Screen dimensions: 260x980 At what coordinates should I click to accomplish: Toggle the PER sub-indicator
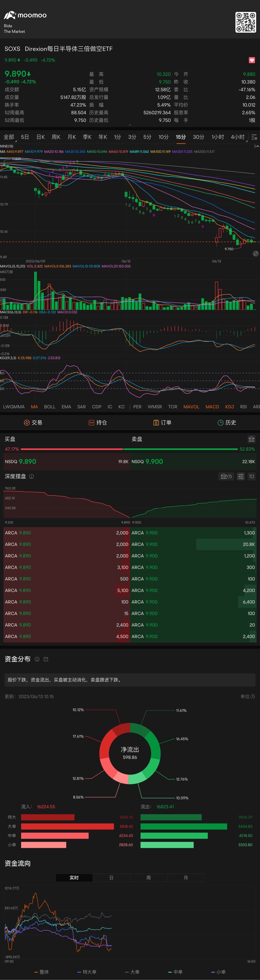click(138, 407)
